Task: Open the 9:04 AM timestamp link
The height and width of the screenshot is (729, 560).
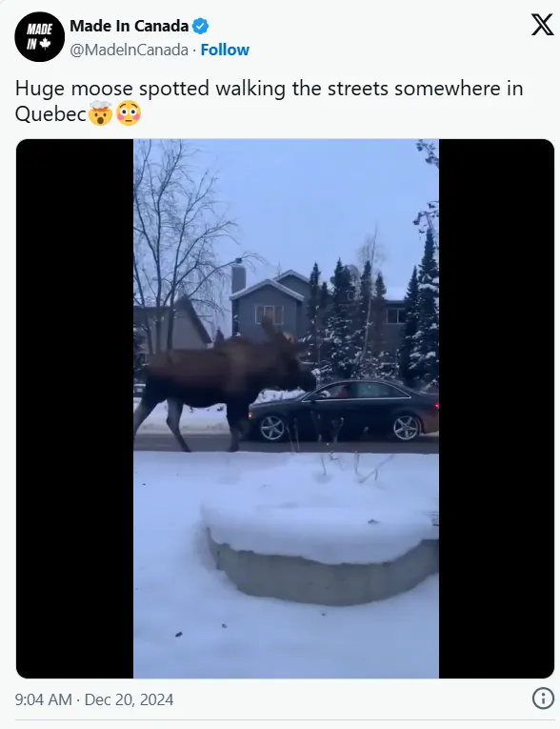Action: pos(43,699)
